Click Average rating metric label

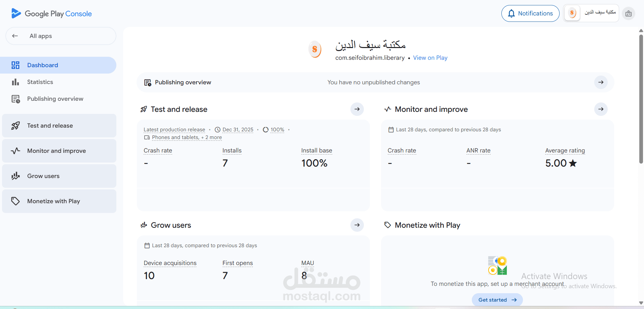coord(565,150)
